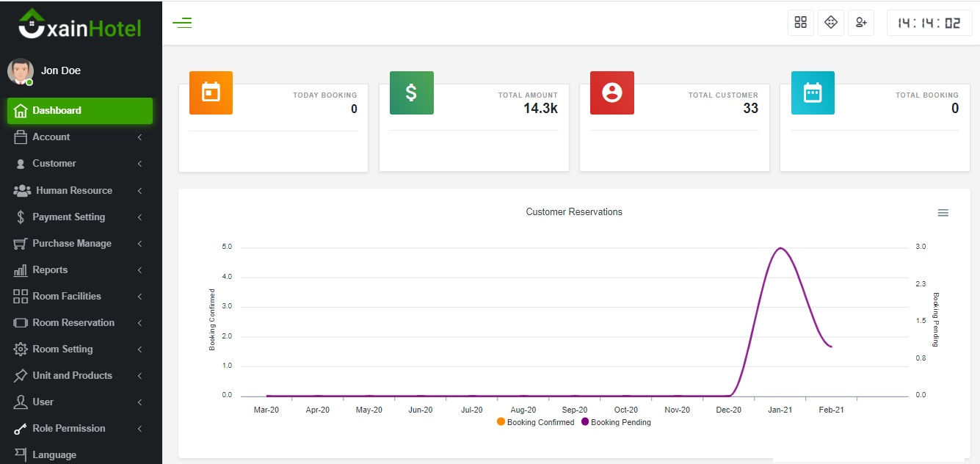Click the hamburger sidebar toggle icon
This screenshot has width=980, height=464.
coord(182,23)
